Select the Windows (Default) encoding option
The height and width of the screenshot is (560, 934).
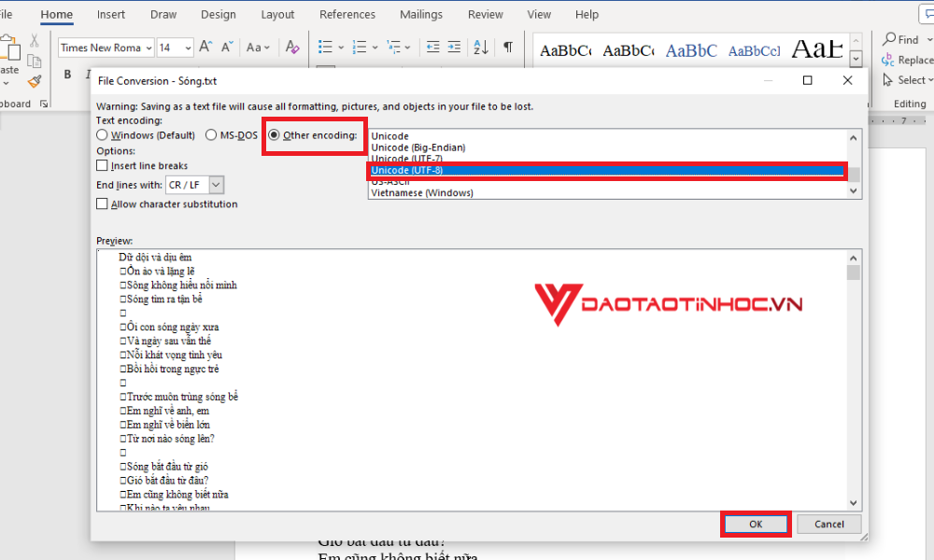click(x=103, y=134)
